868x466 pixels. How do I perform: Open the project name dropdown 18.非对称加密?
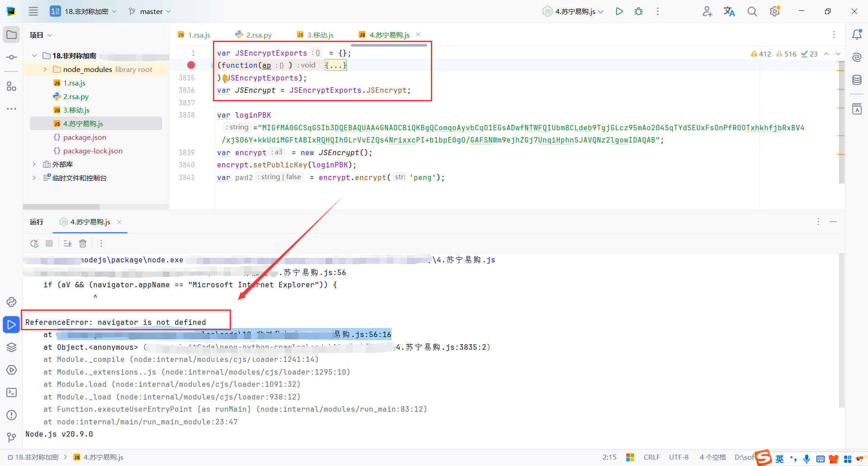click(x=84, y=11)
